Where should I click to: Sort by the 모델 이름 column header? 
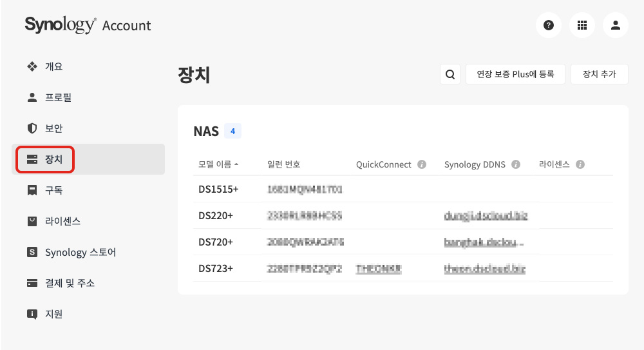218,164
